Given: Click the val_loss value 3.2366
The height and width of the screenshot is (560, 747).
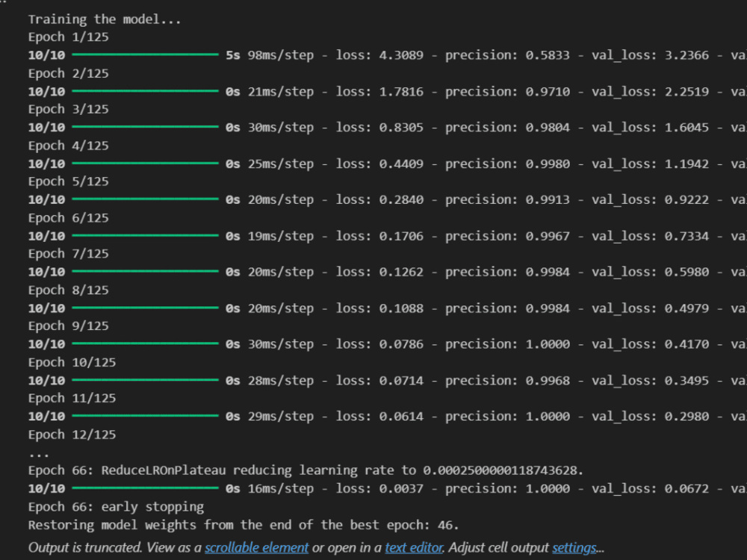Looking at the screenshot, I should tap(687, 55).
